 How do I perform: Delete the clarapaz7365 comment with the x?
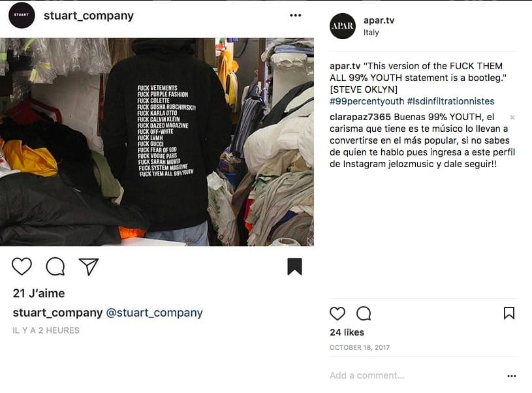(x=512, y=118)
